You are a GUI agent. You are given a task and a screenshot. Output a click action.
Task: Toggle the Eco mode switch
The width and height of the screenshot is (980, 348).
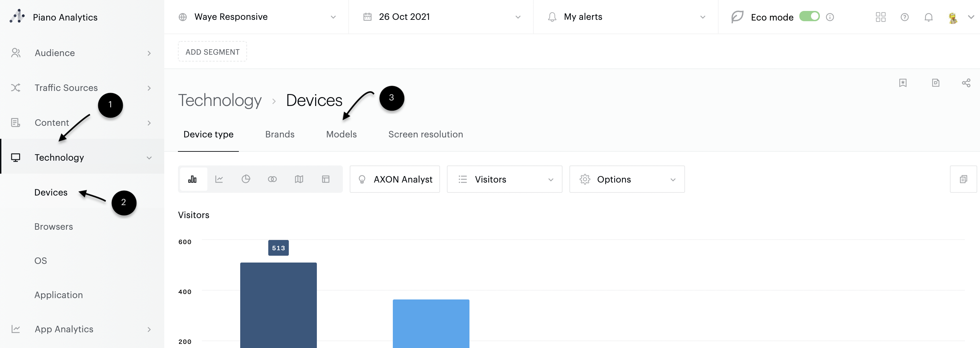pyautogui.click(x=809, y=17)
